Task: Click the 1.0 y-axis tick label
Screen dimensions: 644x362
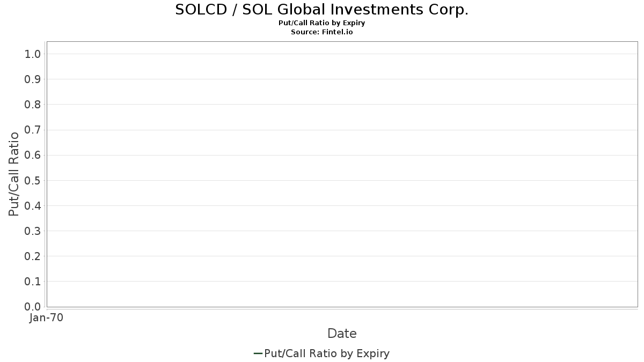Action: tap(33, 54)
